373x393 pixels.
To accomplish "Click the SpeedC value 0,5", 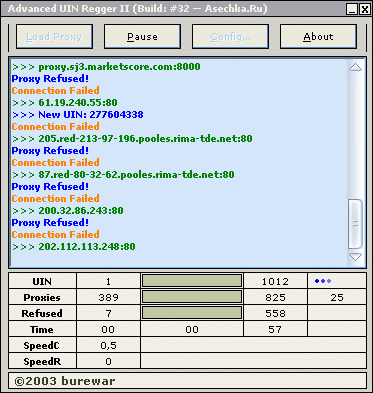I will pyautogui.click(x=108, y=345).
